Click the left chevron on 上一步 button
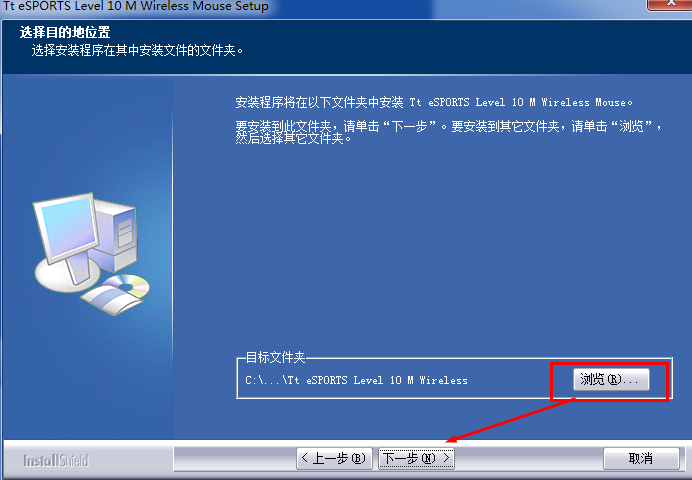 click(305, 458)
